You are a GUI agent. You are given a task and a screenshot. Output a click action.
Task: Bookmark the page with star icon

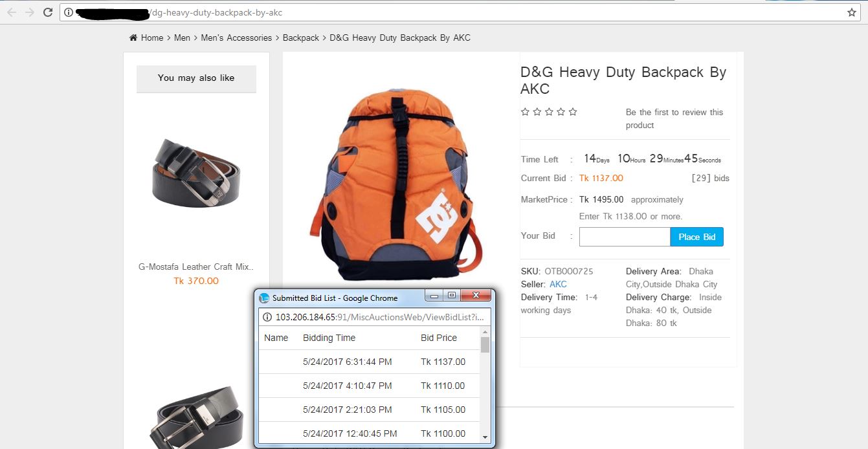click(852, 12)
